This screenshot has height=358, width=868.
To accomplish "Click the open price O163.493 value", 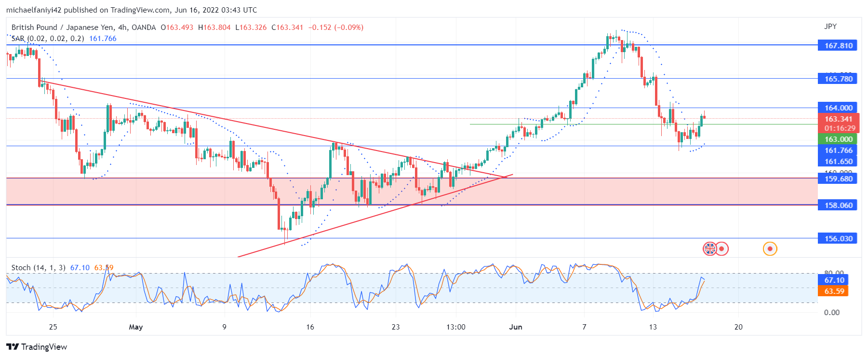I will (177, 28).
